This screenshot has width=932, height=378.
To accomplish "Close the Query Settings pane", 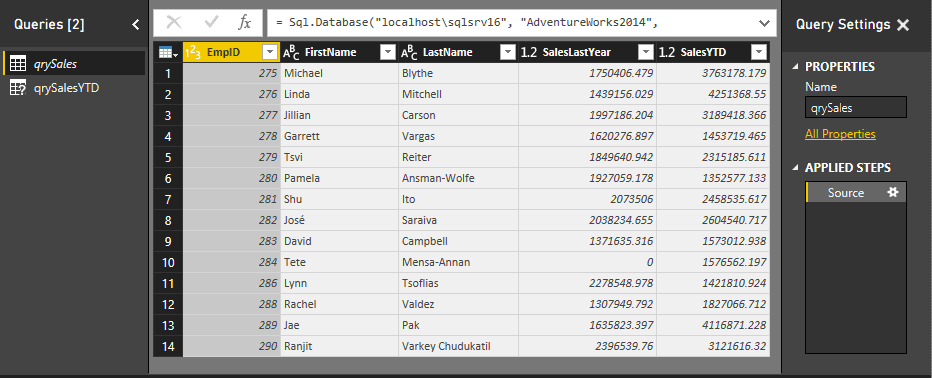I will click(903, 24).
